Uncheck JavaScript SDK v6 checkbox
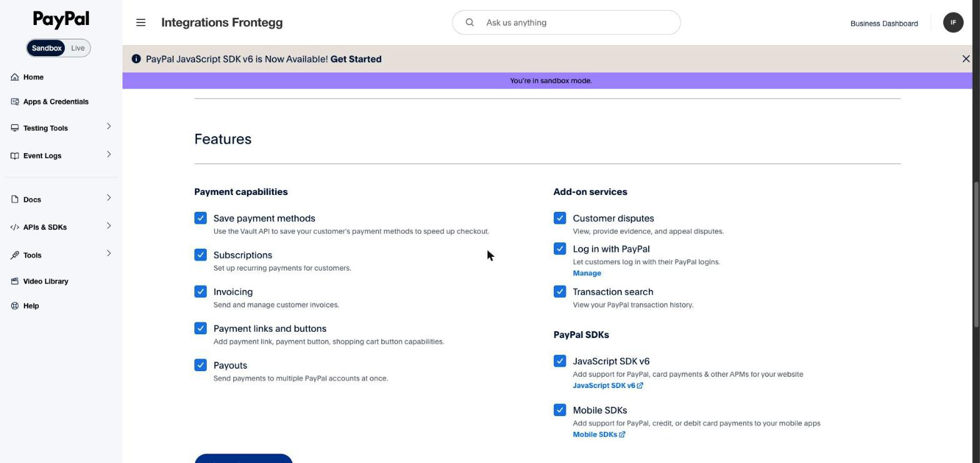Viewport: 980px width, 463px height. click(560, 361)
